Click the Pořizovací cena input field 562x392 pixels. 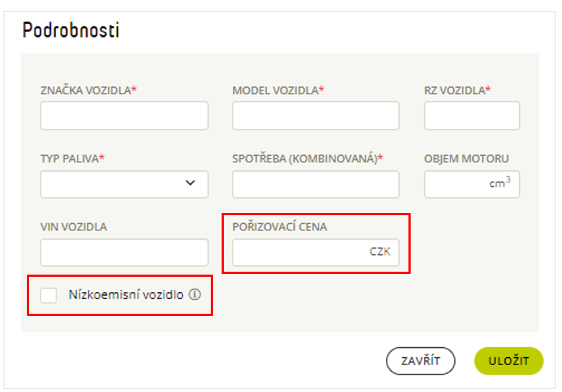tap(316, 252)
